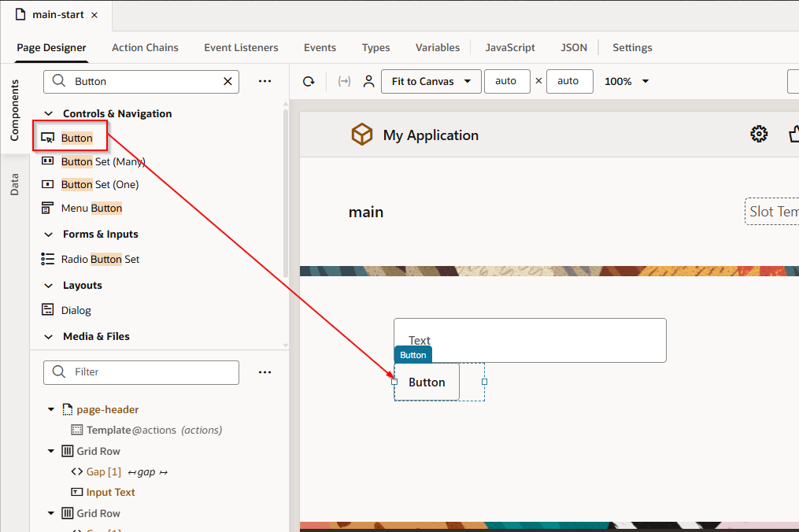Click the Radio Button Set component icon

49,259
